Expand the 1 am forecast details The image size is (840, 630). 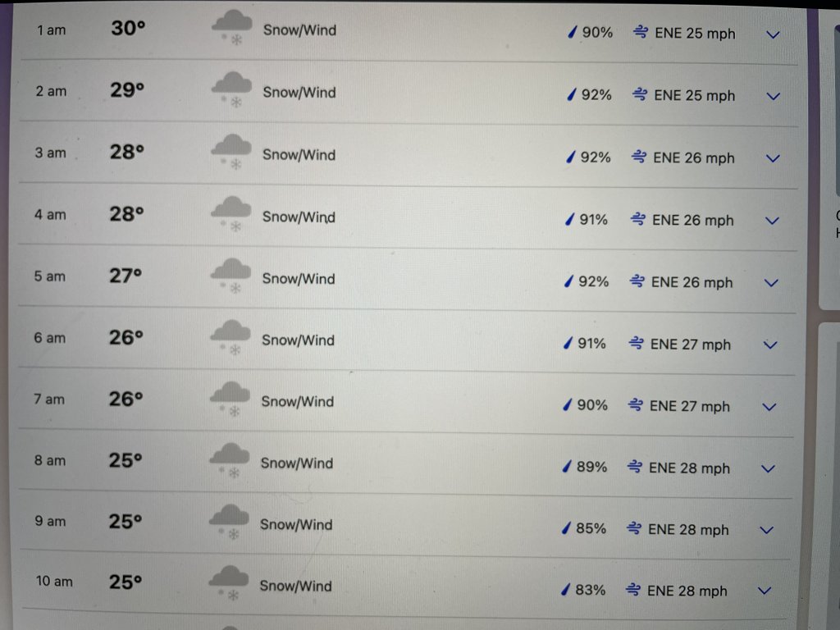773,34
